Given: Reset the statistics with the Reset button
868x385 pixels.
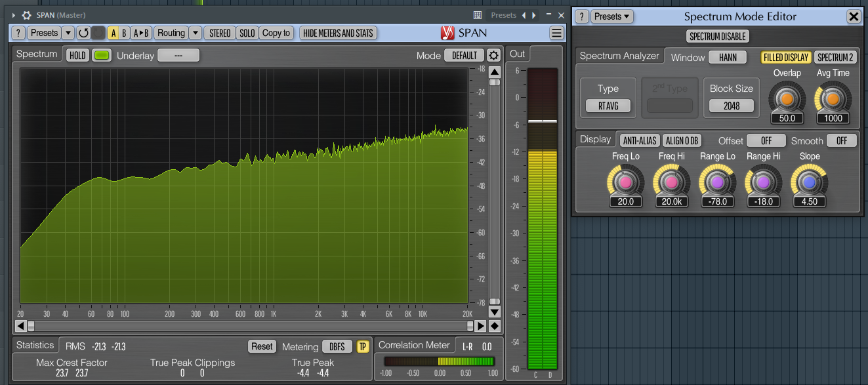Looking at the screenshot, I should click(262, 346).
